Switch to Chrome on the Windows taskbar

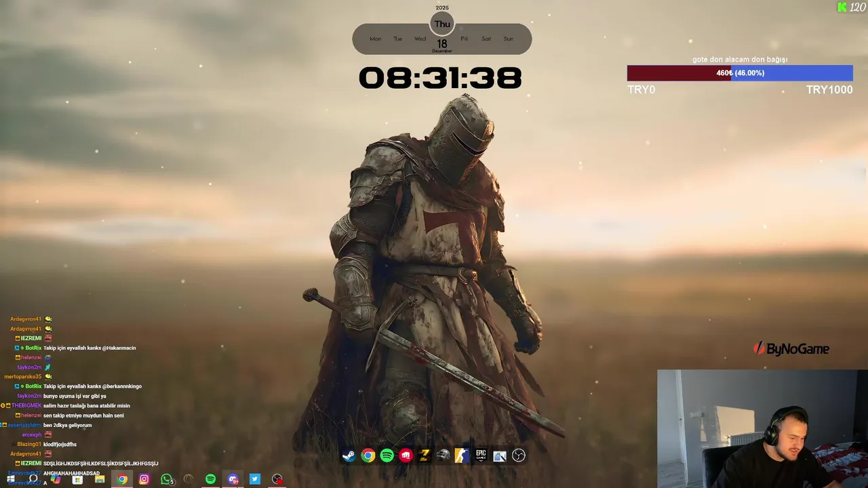pyautogui.click(x=122, y=479)
